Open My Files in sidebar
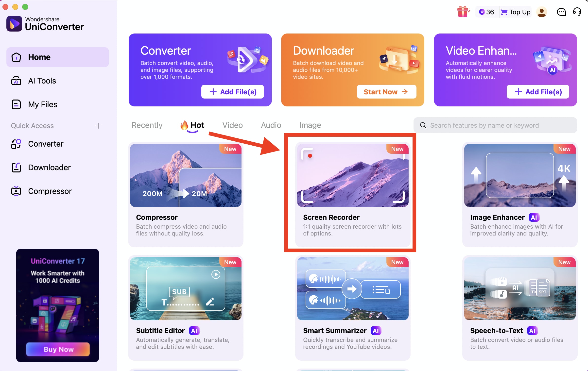The width and height of the screenshot is (588, 371). [x=42, y=104]
